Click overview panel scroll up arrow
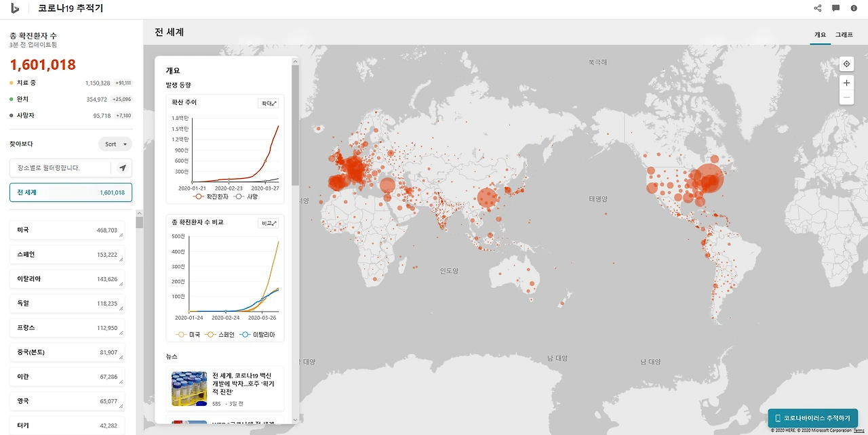 click(x=294, y=61)
